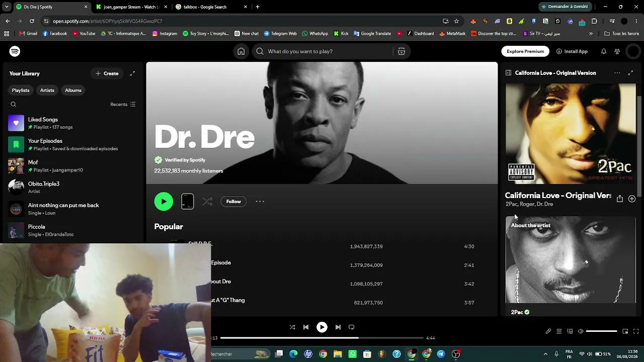Open the Spotify Home page
The image size is (644, 362).
(x=241, y=51)
